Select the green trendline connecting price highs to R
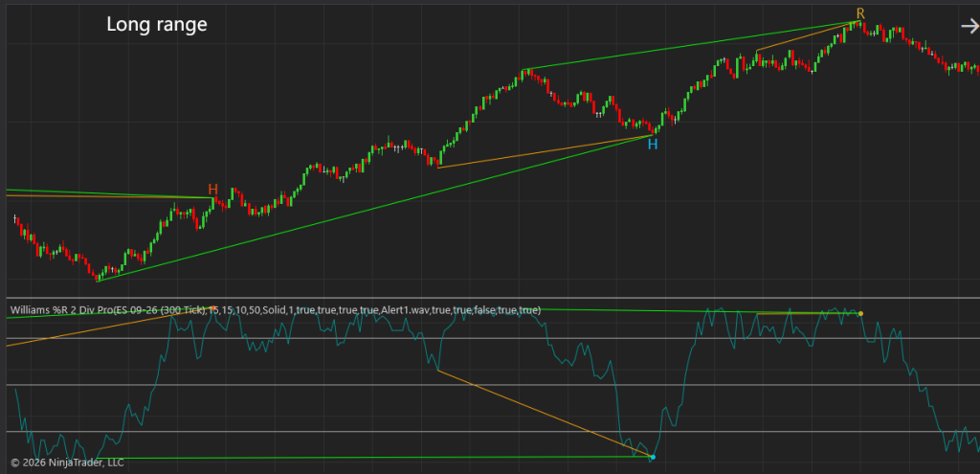The width and height of the screenshot is (980, 474). coord(691,45)
